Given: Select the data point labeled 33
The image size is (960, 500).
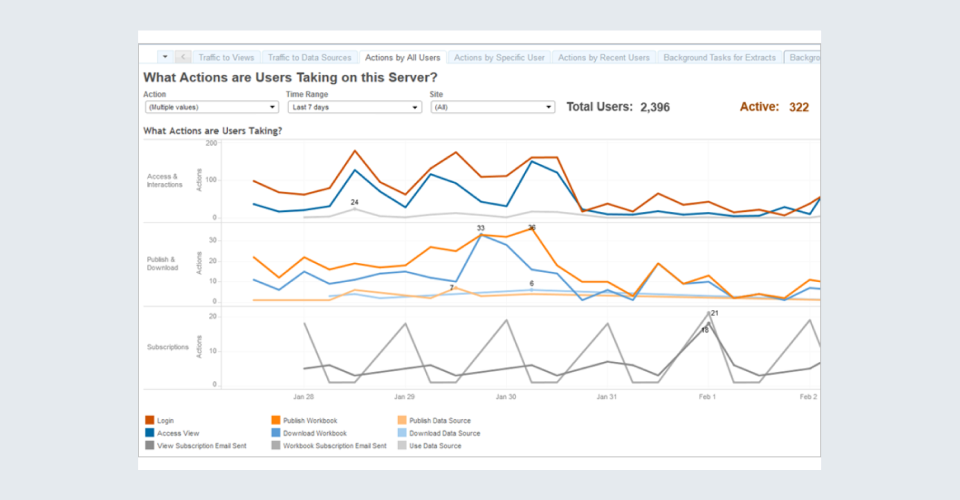Looking at the screenshot, I should coord(481,235).
